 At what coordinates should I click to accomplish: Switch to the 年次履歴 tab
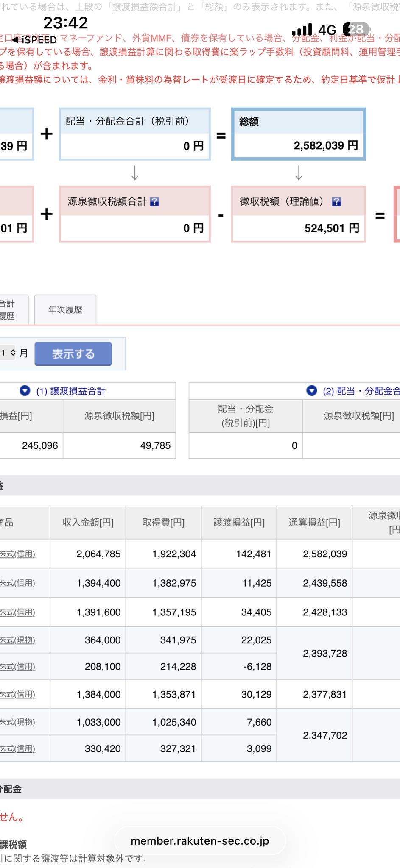65,310
